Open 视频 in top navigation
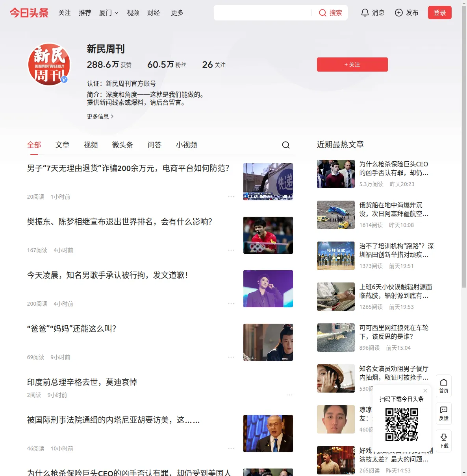 coord(133,13)
